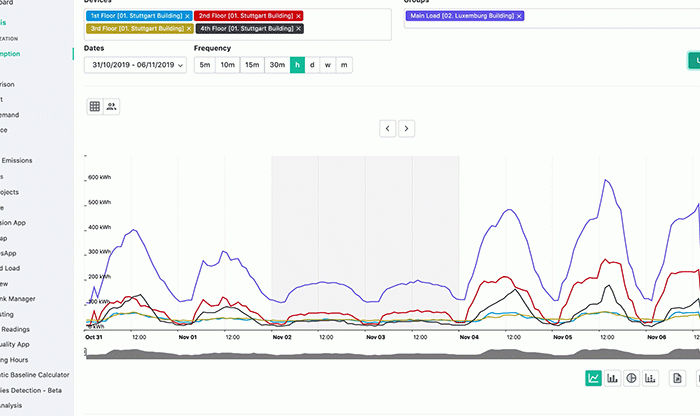Click the Nov 02 axis label
700x416 pixels.
[x=282, y=337]
